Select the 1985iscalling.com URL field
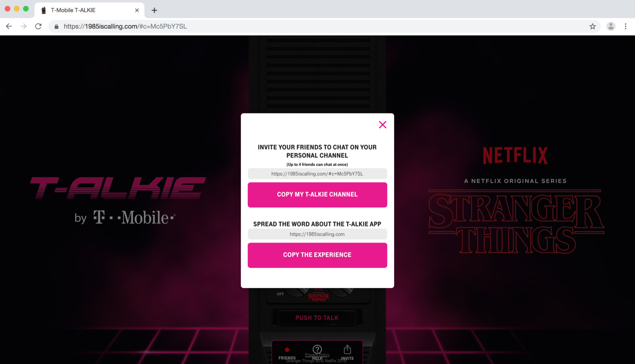Image resolution: width=635 pixels, height=364 pixels. click(x=317, y=234)
